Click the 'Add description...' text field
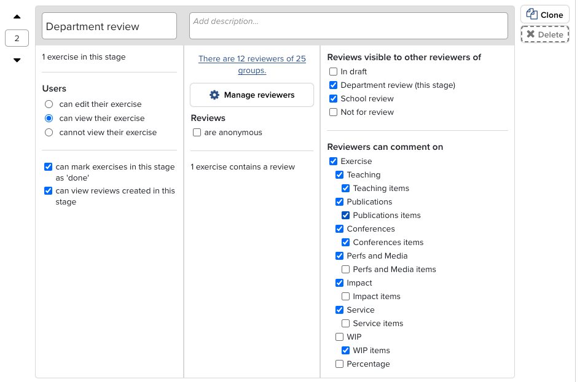Image resolution: width=588 pixels, height=382 pixels. [348, 26]
